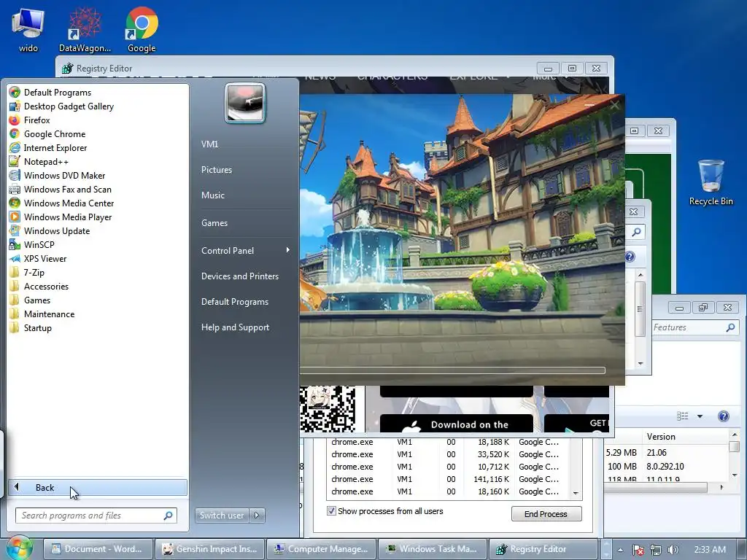Switch to Document - WordPad taskbar button
747x560 pixels.
click(98, 549)
